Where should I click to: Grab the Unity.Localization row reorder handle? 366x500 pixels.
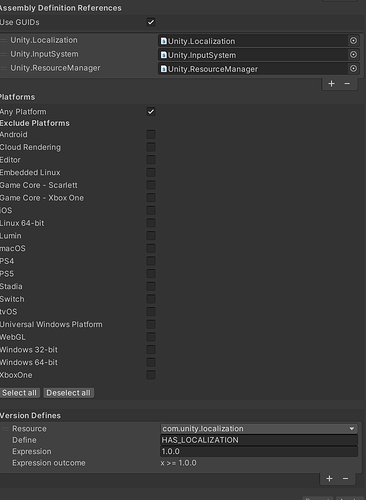point(4,40)
